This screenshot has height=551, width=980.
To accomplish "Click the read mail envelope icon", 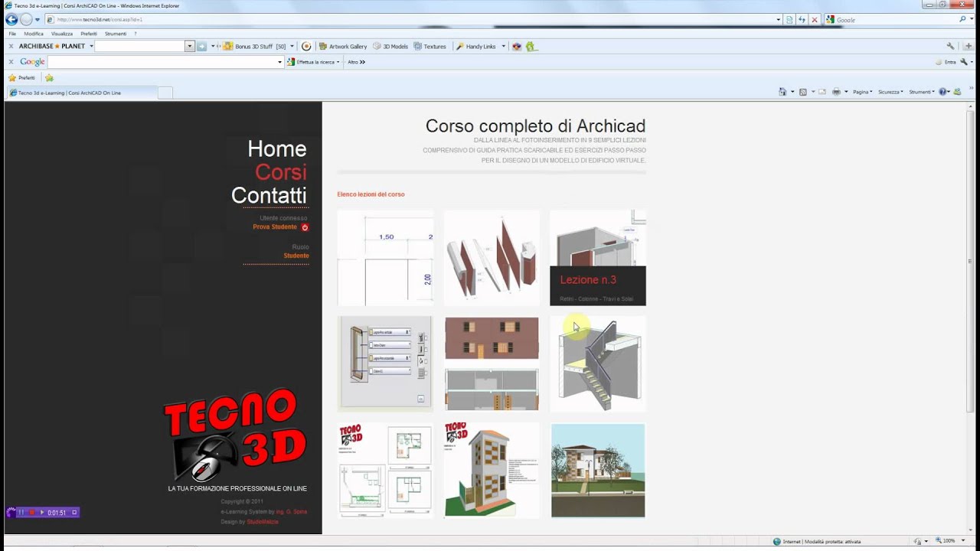I will coord(822,92).
